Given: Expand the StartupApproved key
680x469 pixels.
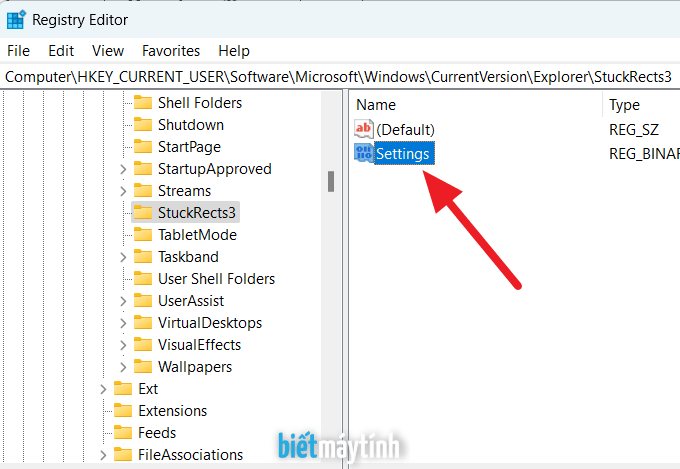Looking at the screenshot, I should tap(123, 169).
